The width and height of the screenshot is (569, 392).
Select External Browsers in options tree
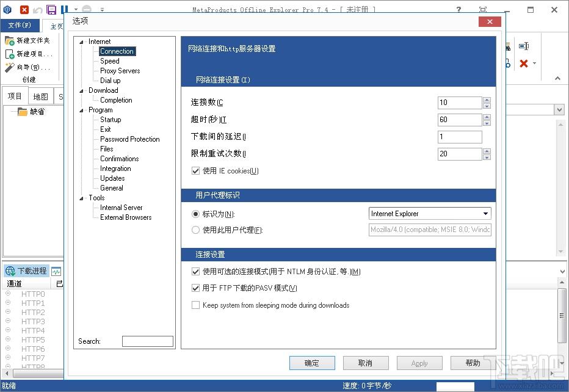pos(126,217)
